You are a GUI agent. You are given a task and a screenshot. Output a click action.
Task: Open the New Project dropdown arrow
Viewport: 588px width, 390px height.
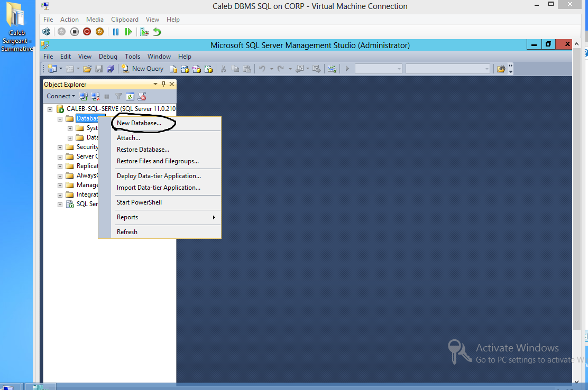pyautogui.click(x=61, y=69)
